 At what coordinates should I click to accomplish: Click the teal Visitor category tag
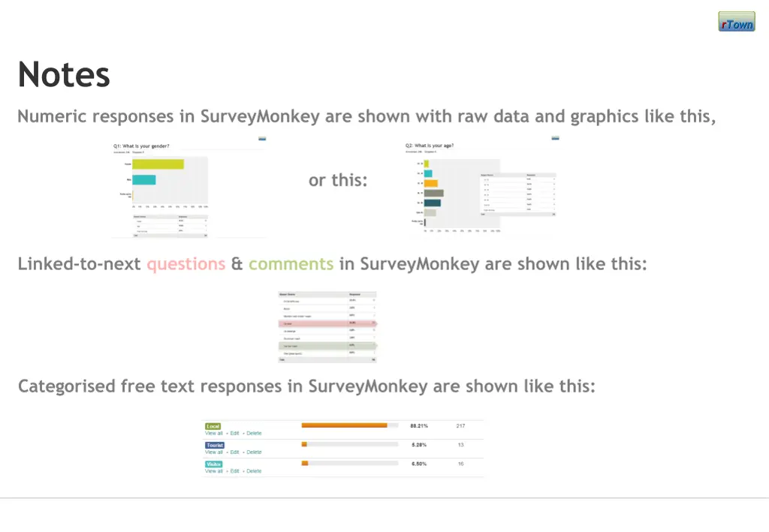tap(214, 464)
